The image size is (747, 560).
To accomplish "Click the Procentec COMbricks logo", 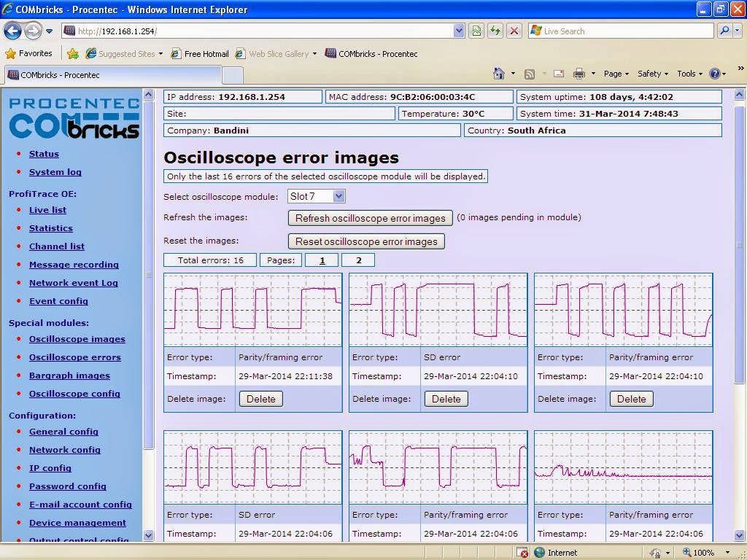I will 74,117.
